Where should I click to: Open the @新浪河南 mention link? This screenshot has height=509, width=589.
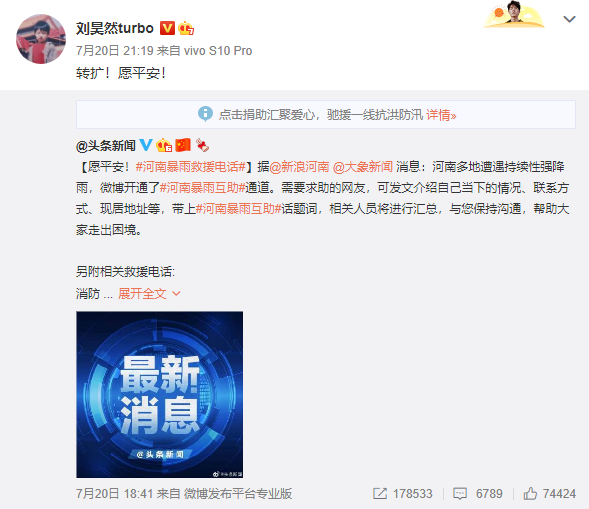pyautogui.click(x=299, y=166)
